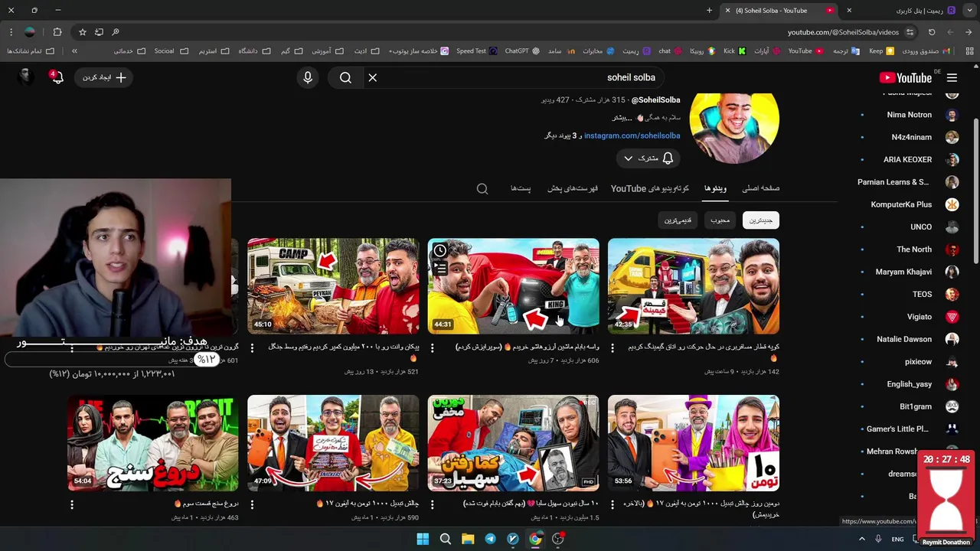Click the magnifier to search within the channel tabs
980x551 pixels.
[482, 188]
